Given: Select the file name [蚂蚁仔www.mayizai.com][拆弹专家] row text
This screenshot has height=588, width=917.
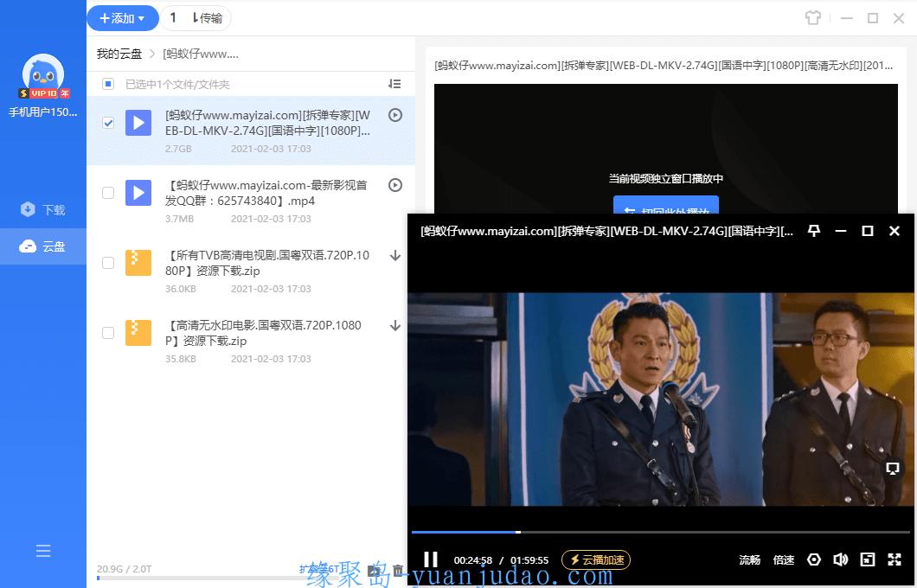Looking at the screenshot, I should [268, 123].
